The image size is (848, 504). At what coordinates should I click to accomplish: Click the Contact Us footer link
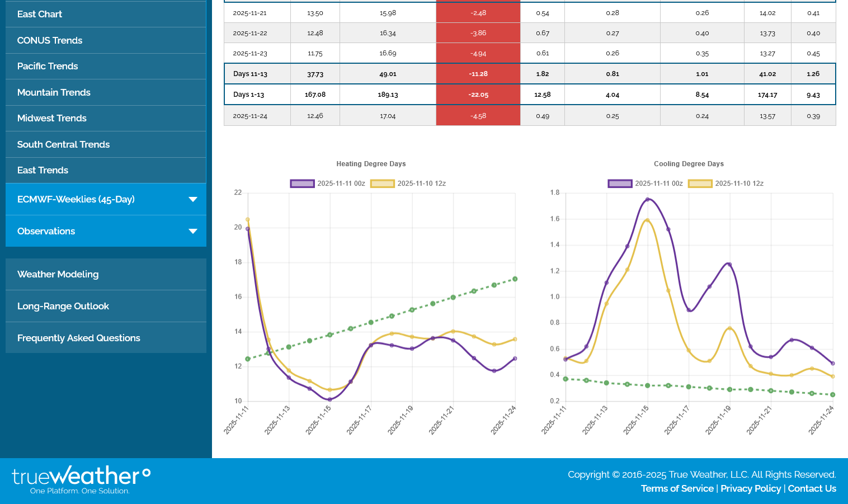coord(812,488)
